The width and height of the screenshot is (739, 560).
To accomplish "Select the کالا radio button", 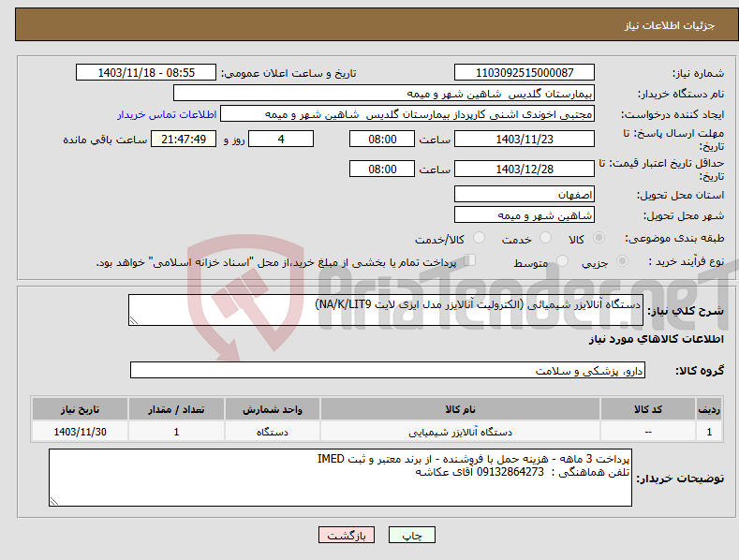I will (599, 238).
